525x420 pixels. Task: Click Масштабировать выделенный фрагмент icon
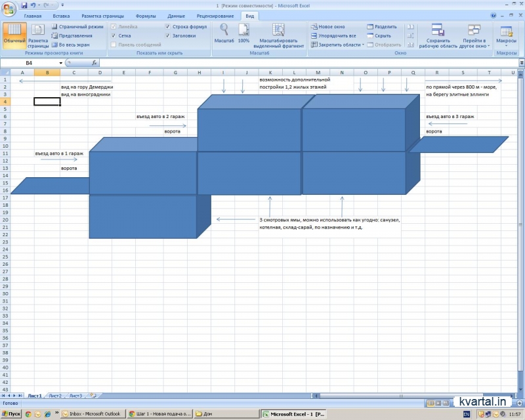(x=278, y=33)
